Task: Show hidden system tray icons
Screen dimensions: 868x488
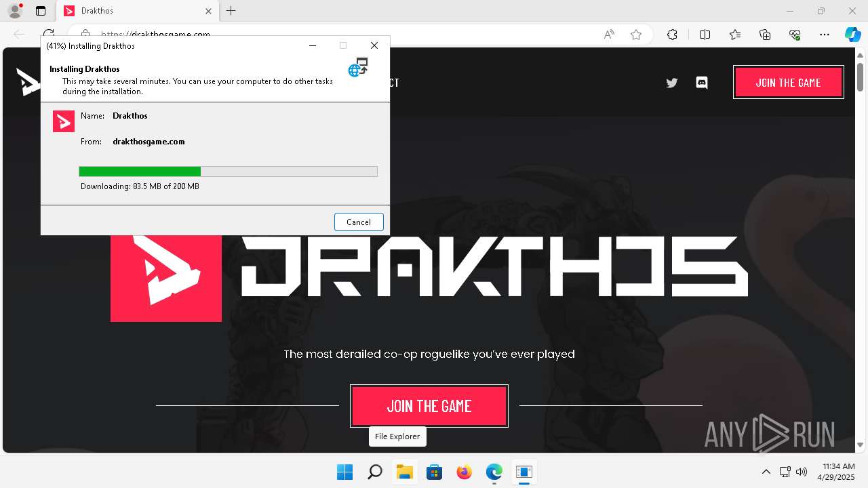Action: point(766,472)
